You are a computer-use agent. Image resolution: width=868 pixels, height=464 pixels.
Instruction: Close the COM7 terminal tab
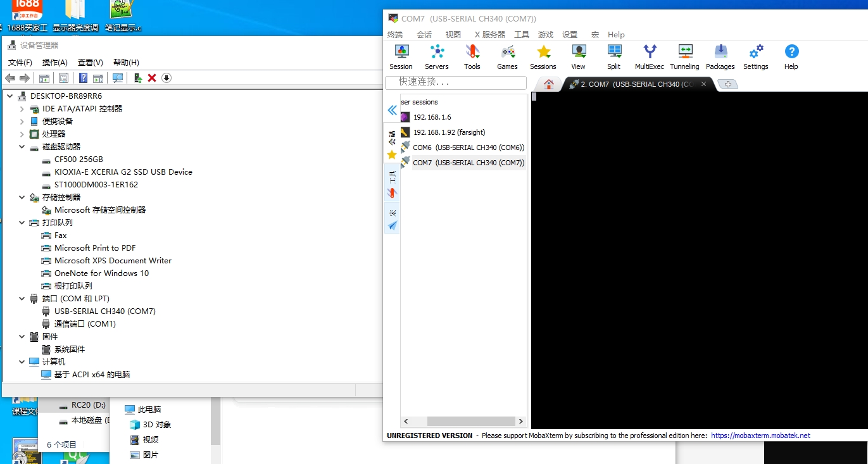703,84
